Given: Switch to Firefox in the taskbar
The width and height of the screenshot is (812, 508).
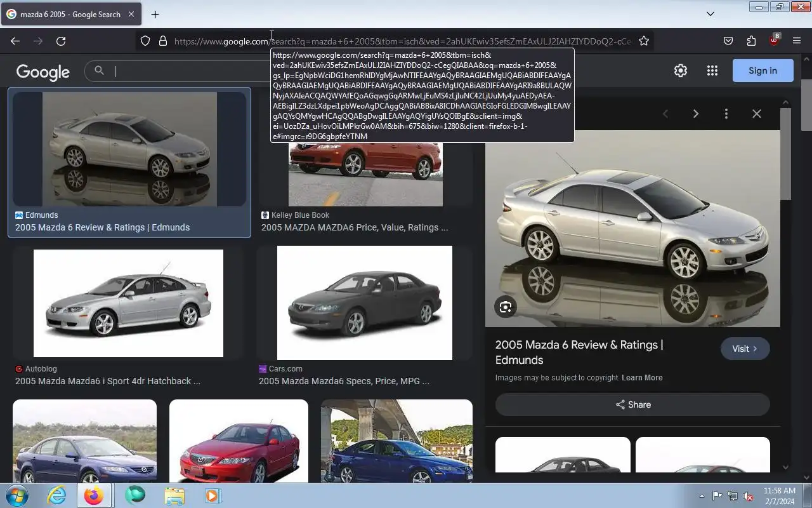Looking at the screenshot, I should pos(94,495).
